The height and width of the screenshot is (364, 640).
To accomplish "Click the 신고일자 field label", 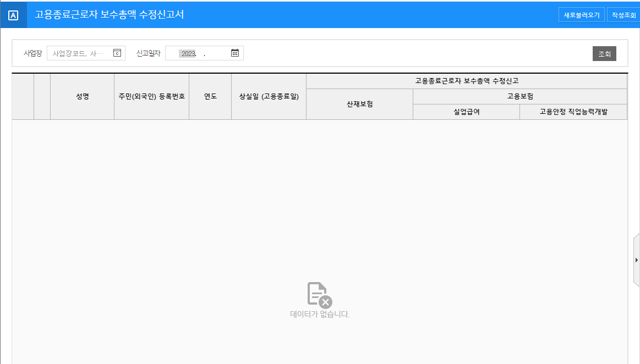I will [148, 53].
